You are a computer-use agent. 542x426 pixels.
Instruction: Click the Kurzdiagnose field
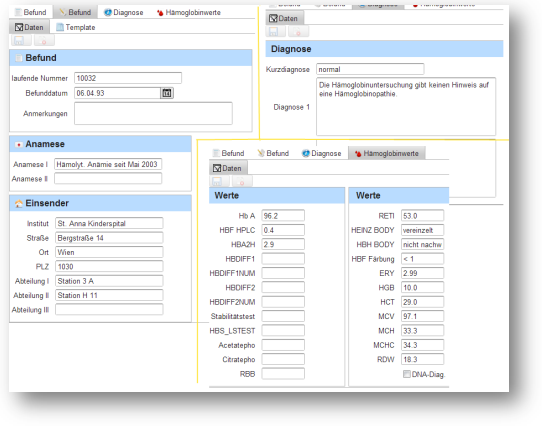point(370,69)
